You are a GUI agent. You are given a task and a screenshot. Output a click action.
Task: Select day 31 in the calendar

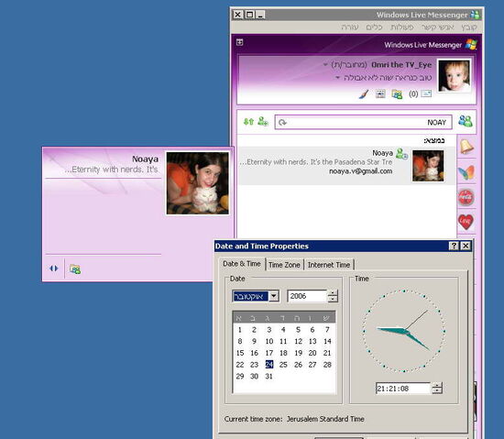pyautogui.click(x=269, y=377)
